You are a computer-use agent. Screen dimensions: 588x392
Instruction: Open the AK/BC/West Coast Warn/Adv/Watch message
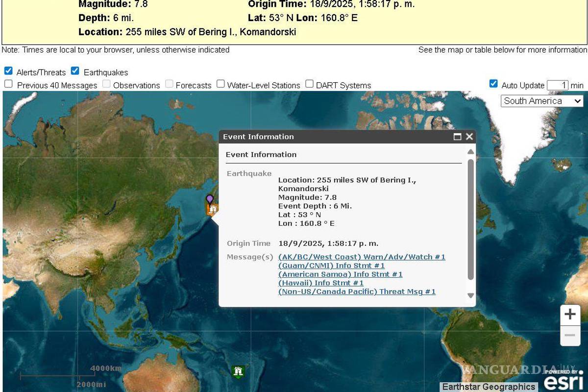point(361,256)
